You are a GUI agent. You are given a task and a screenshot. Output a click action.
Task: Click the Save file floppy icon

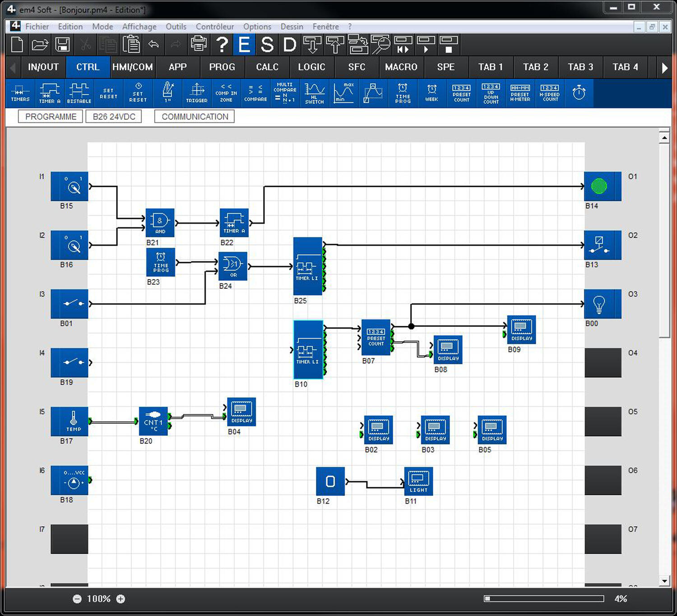tap(62, 45)
